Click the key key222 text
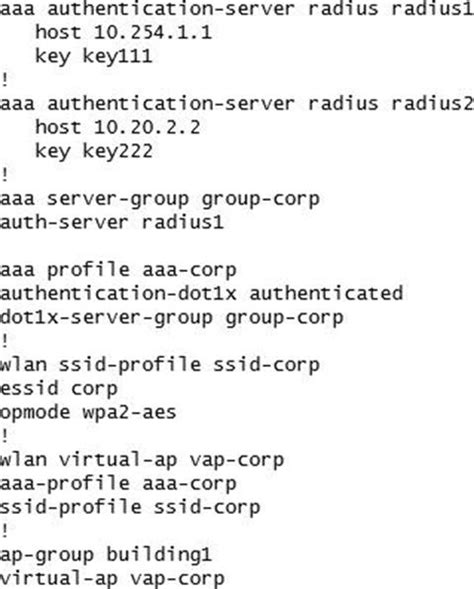 94,151
